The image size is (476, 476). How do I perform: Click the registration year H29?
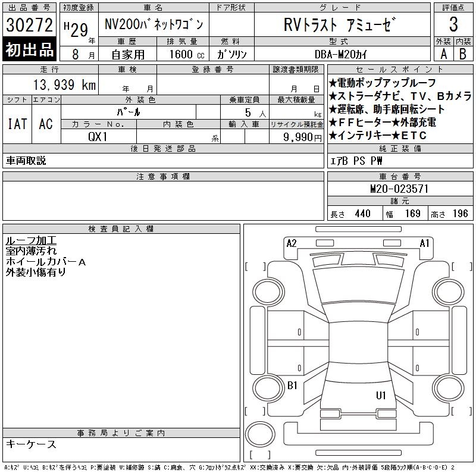pos(76,30)
